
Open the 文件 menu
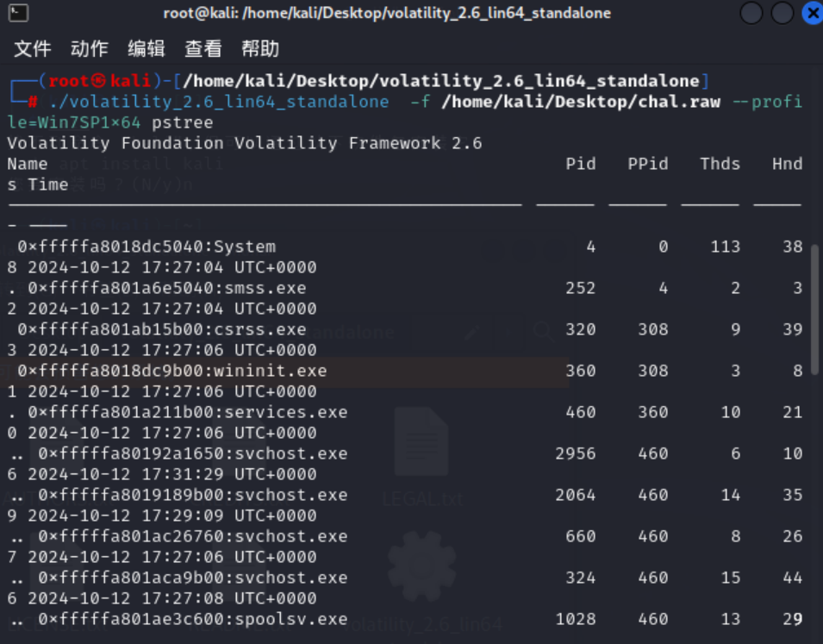[x=33, y=49]
